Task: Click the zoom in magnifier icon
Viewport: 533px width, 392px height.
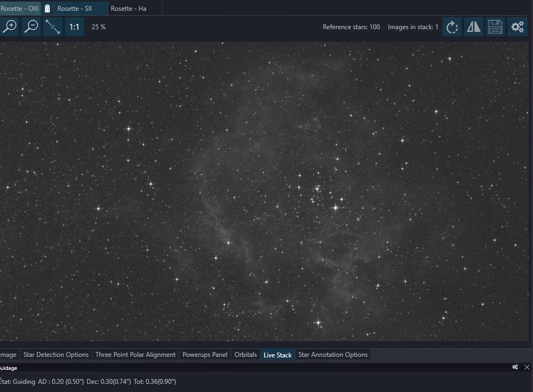Action: tap(10, 27)
